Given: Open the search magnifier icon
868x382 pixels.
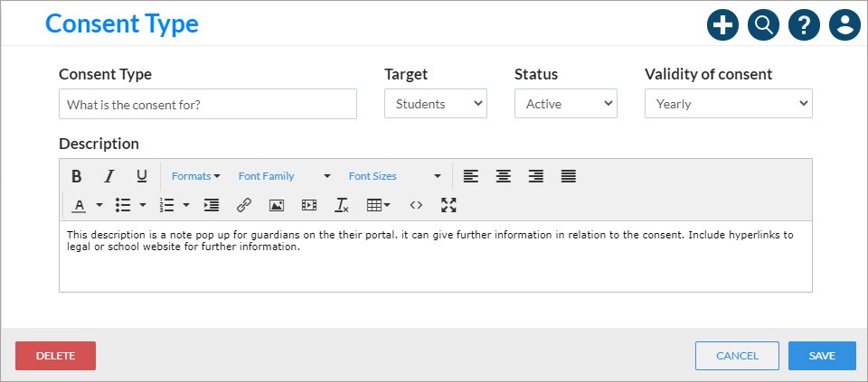Looking at the screenshot, I should (763, 25).
